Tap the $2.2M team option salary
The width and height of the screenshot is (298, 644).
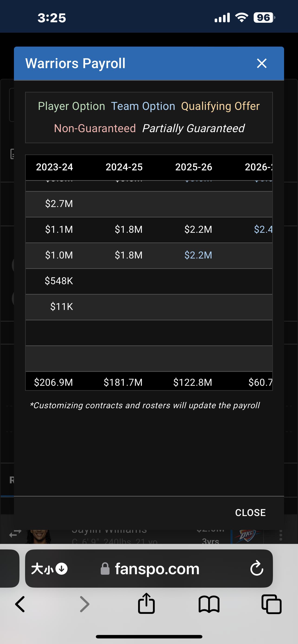[x=198, y=255]
